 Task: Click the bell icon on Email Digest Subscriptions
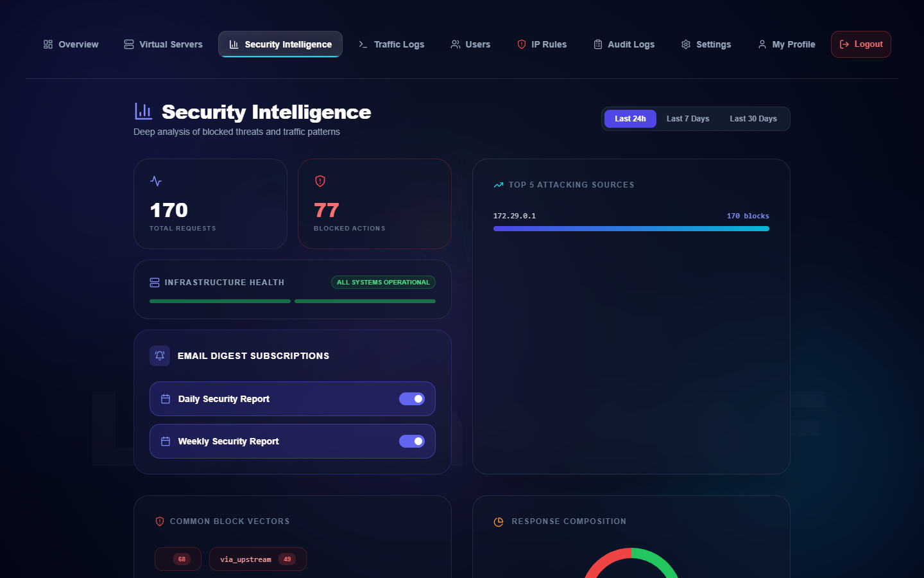click(159, 356)
